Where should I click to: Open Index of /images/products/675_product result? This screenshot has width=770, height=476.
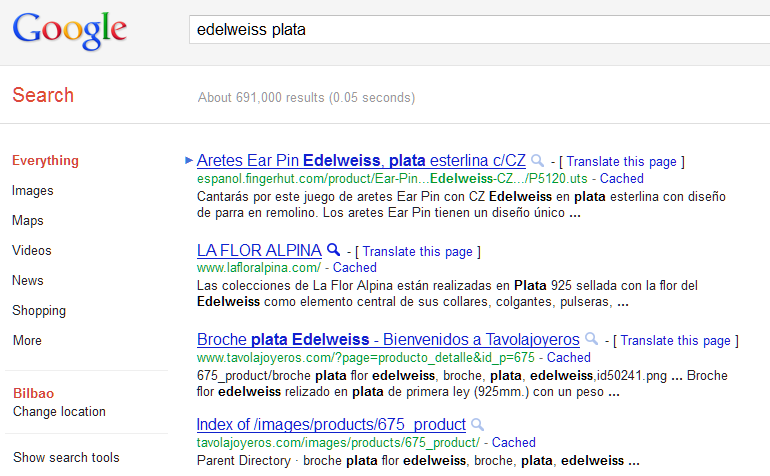(331, 424)
